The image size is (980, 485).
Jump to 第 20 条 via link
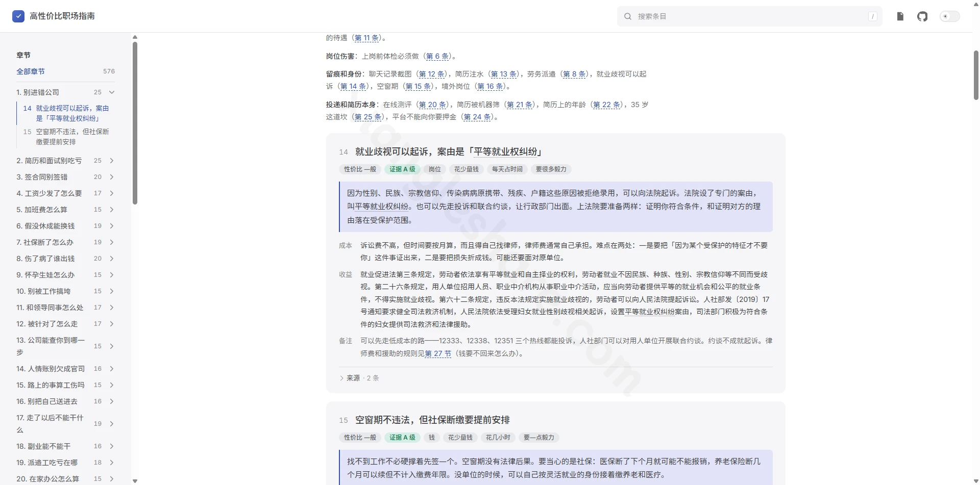(x=432, y=105)
